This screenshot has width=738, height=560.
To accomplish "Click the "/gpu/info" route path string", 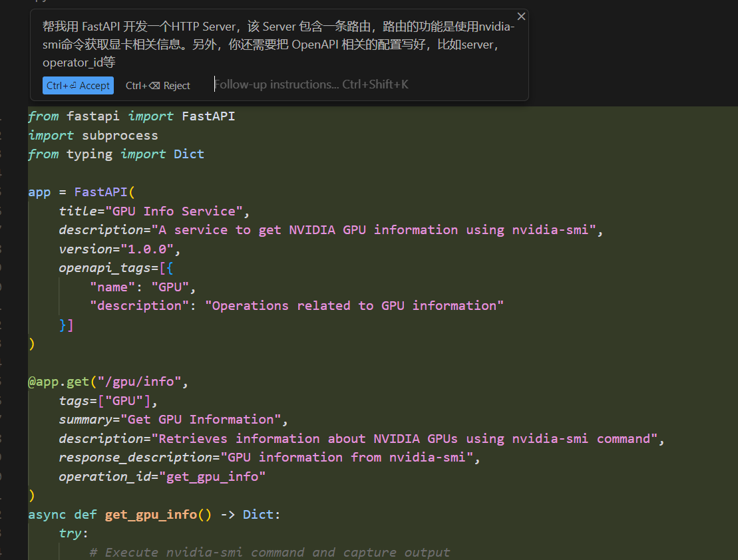I will [x=139, y=382].
